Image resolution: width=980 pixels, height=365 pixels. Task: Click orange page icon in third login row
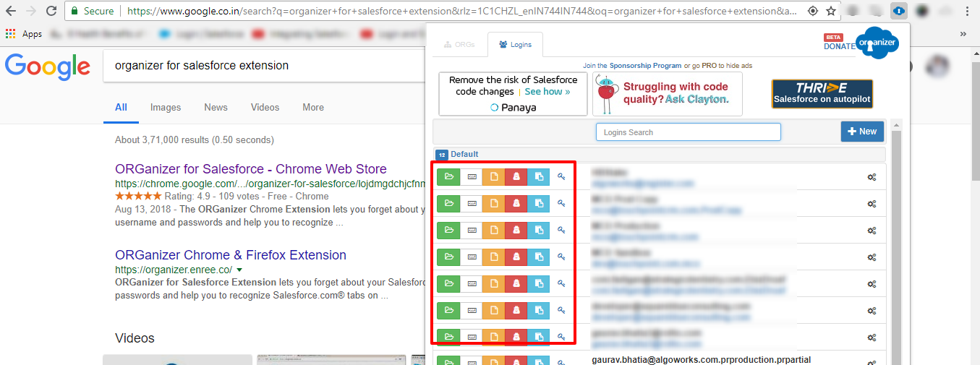[494, 230]
